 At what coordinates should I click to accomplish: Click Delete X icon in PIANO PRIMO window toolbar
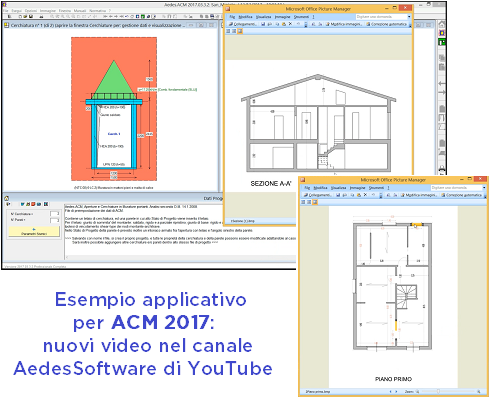pos(365,195)
